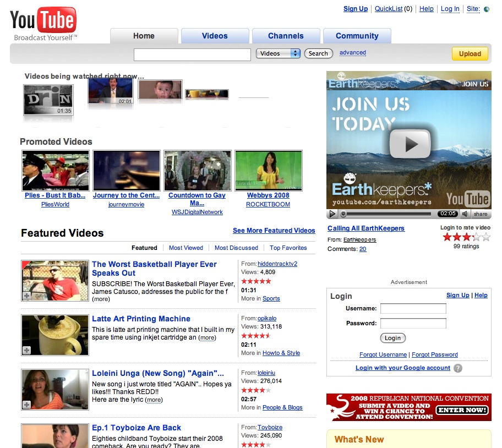Open the DRIN video thumbnail being watched

(x=48, y=100)
